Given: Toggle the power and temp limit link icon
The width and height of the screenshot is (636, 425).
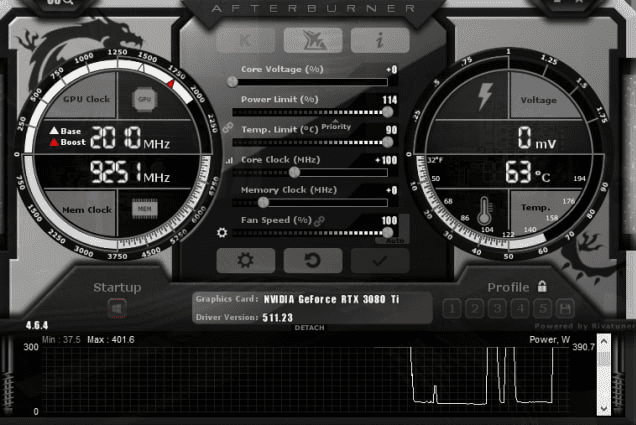Looking at the screenshot, I should click(x=228, y=128).
